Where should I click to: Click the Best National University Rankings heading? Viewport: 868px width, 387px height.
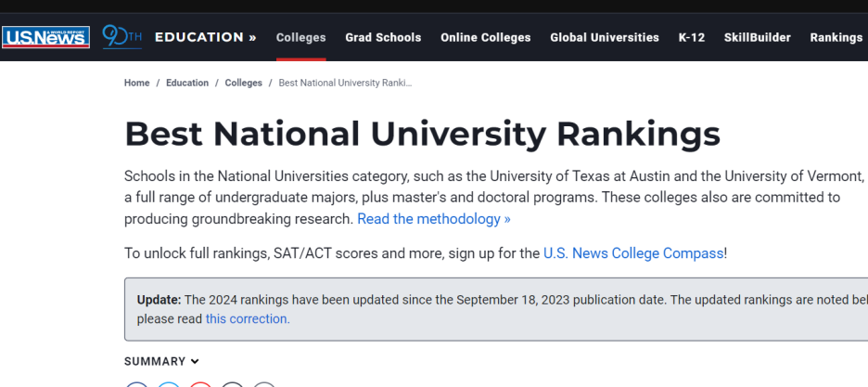[x=422, y=135]
